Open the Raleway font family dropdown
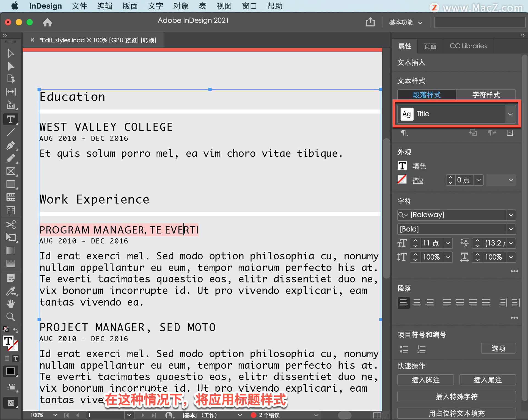The height and width of the screenshot is (420, 528). [511, 215]
